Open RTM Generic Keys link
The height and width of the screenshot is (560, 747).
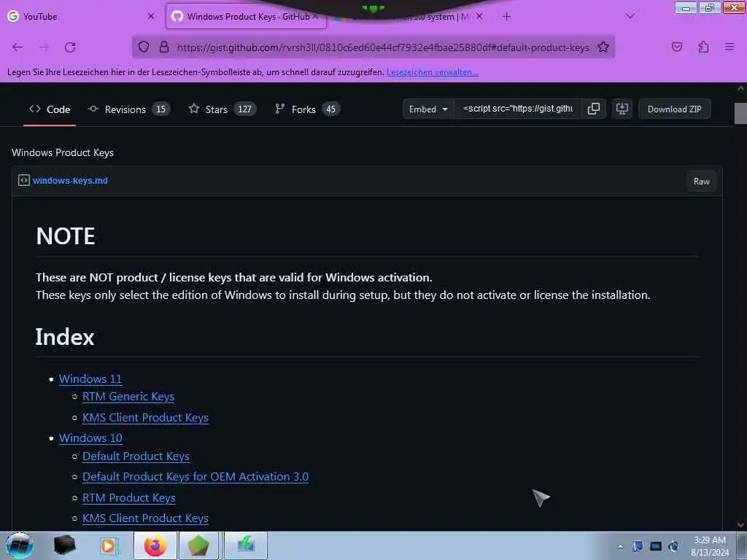[128, 397]
